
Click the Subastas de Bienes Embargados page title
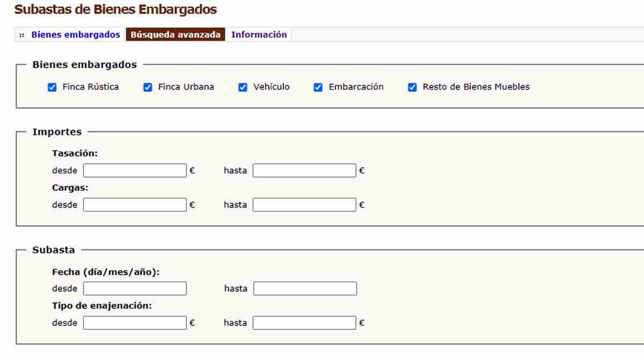point(115,10)
